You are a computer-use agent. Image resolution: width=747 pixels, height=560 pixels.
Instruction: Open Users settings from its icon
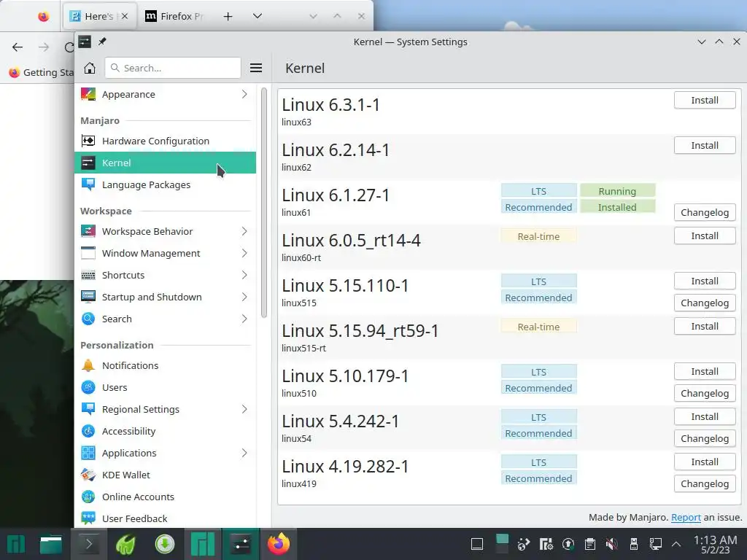[88, 387]
